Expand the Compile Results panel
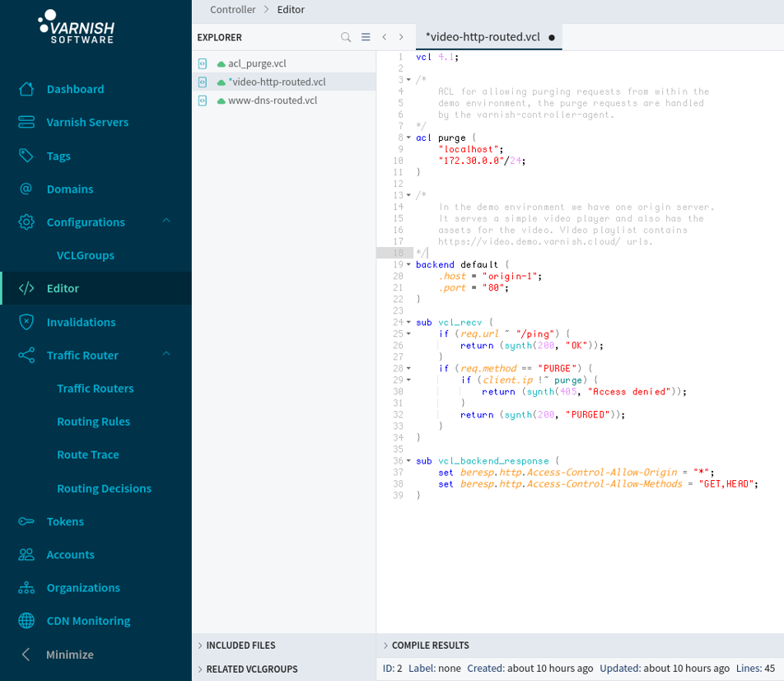This screenshot has height=681, width=784. tap(430, 646)
